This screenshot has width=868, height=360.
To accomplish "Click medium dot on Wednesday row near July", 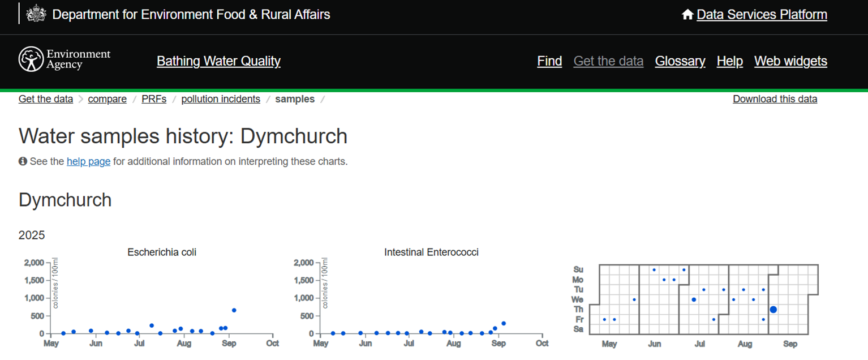I will 694,299.
